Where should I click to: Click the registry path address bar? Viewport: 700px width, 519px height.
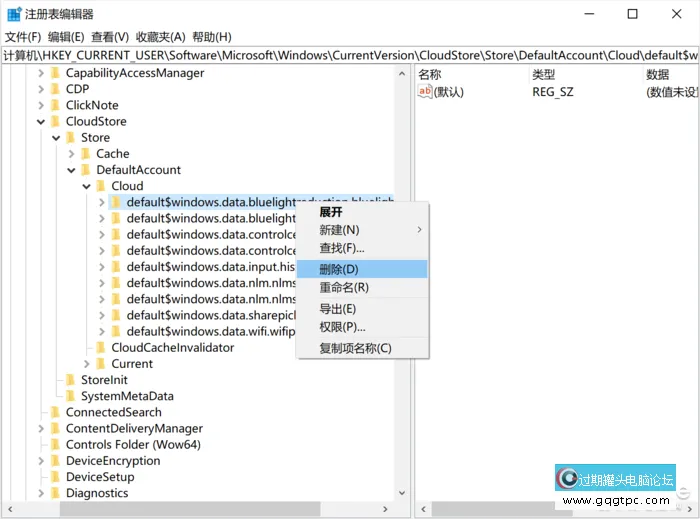(350, 56)
